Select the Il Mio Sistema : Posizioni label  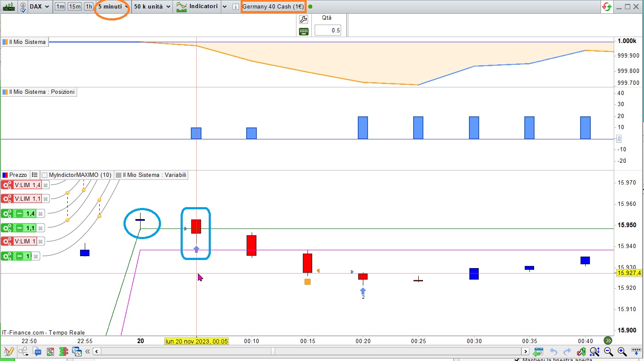[42, 92]
